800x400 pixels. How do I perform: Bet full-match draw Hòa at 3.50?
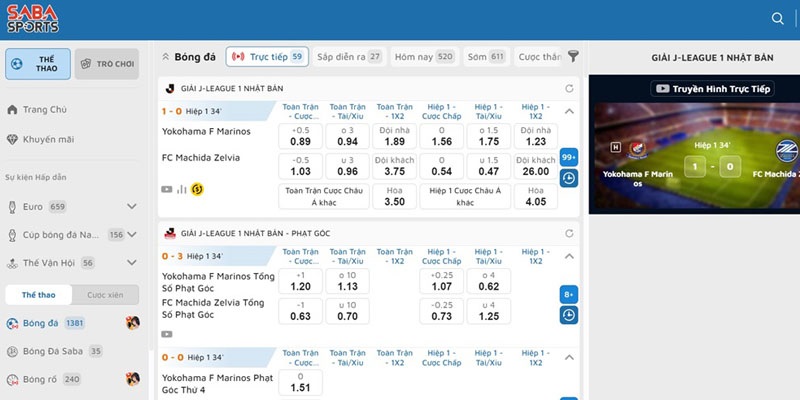pos(394,196)
